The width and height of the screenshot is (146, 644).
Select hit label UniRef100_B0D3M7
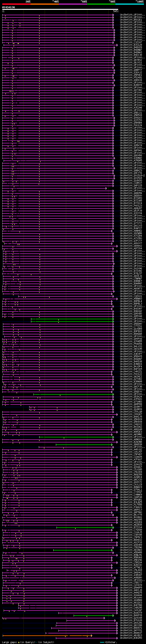pos(131,309)
